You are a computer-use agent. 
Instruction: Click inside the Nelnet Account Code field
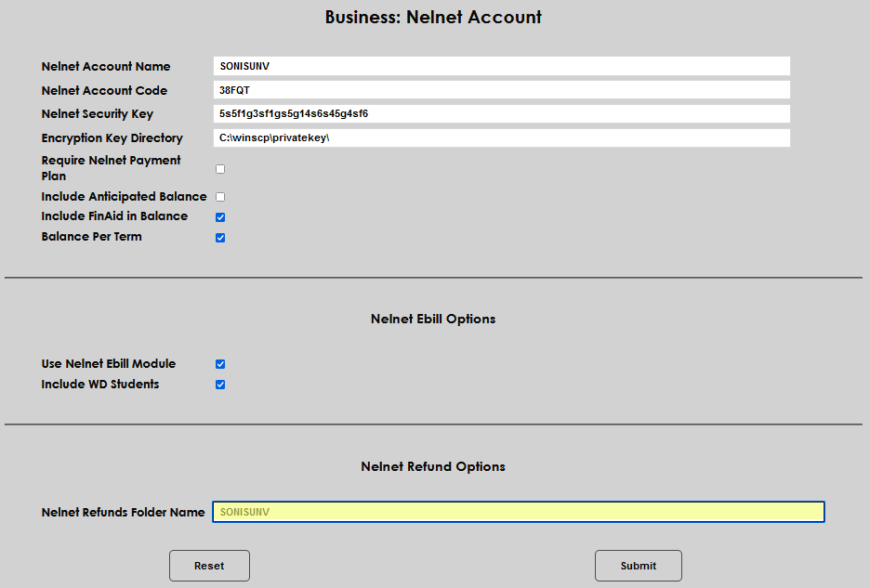[x=502, y=89]
